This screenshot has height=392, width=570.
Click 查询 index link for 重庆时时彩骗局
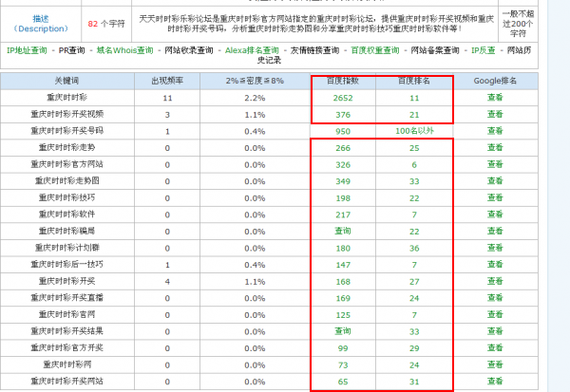[x=343, y=231]
